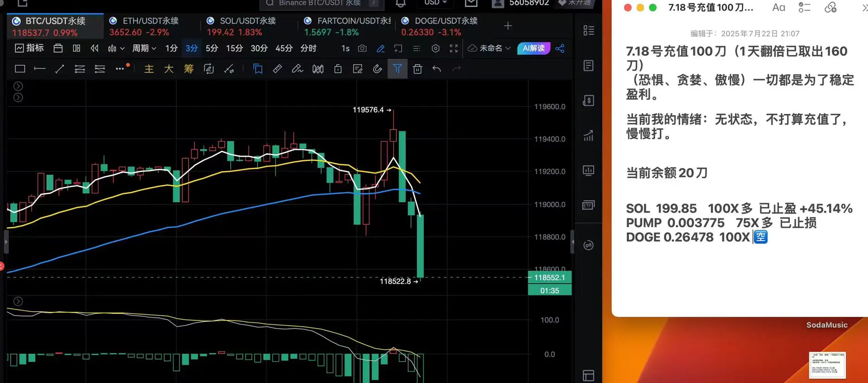The height and width of the screenshot is (383, 868).
Task: Open the note thumbnail on the desktop corner
Action: [x=827, y=365]
